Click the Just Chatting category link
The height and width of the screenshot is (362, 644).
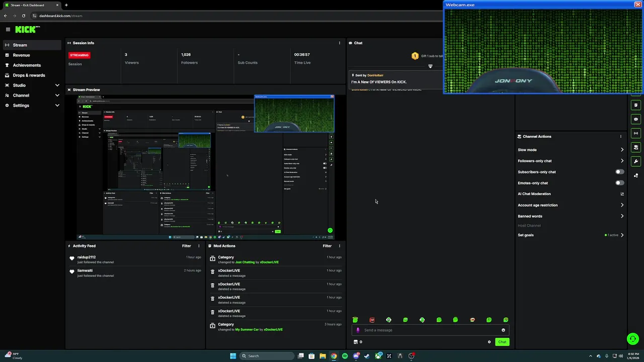tap(245, 262)
